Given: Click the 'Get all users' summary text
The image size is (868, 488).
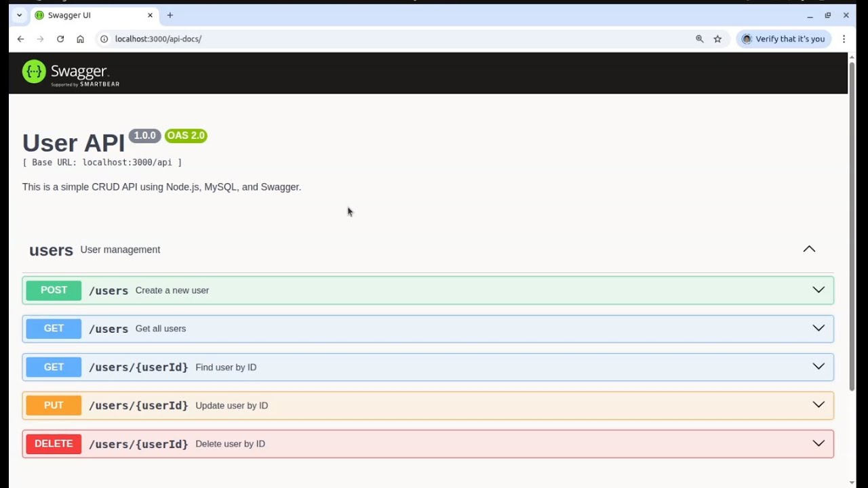Looking at the screenshot, I should tap(161, 329).
